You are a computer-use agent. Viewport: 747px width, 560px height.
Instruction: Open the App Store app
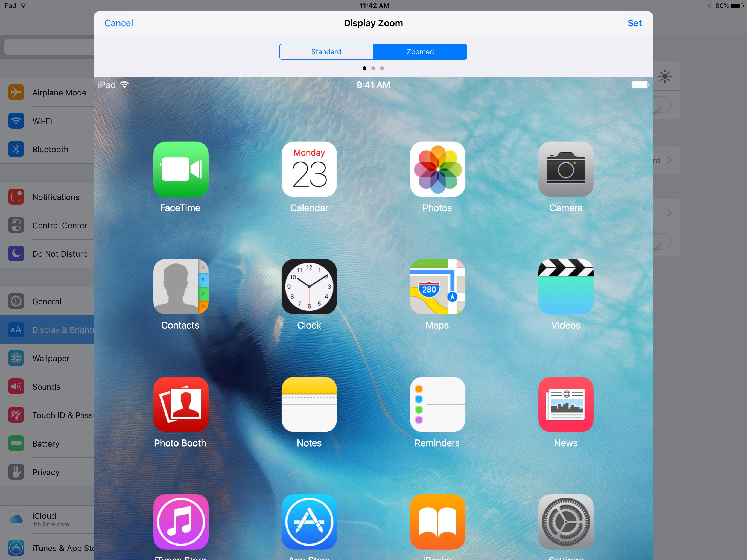(308, 521)
